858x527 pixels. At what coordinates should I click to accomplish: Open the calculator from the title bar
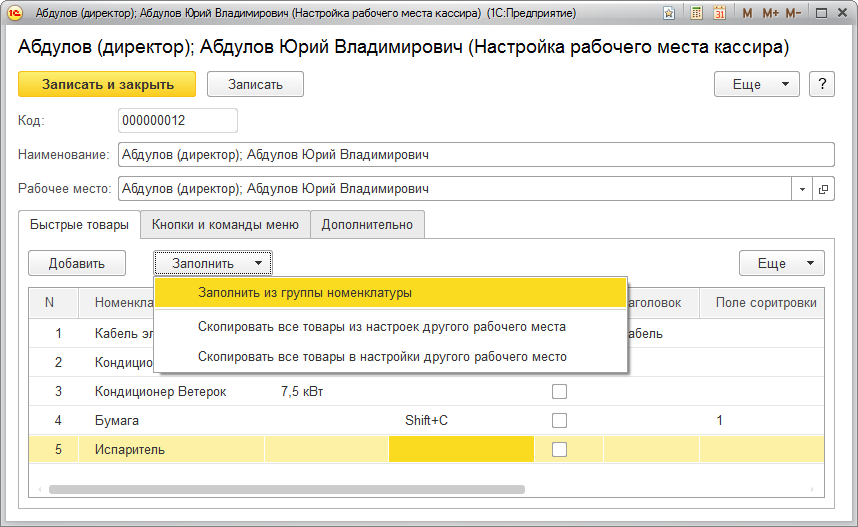[697, 14]
